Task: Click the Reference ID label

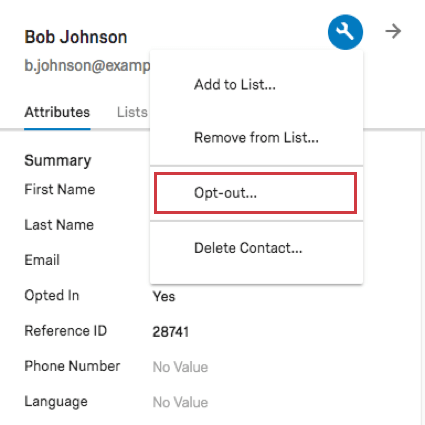Action: click(x=66, y=331)
